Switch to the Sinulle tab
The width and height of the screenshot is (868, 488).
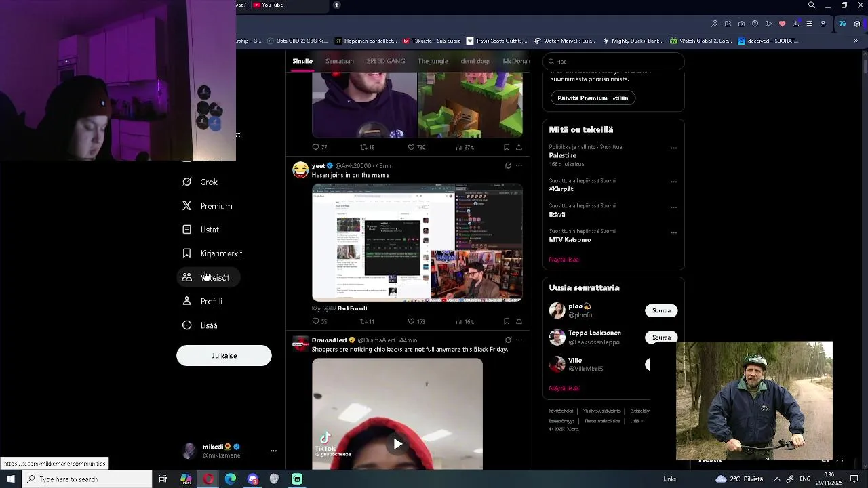[x=302, y=61]
